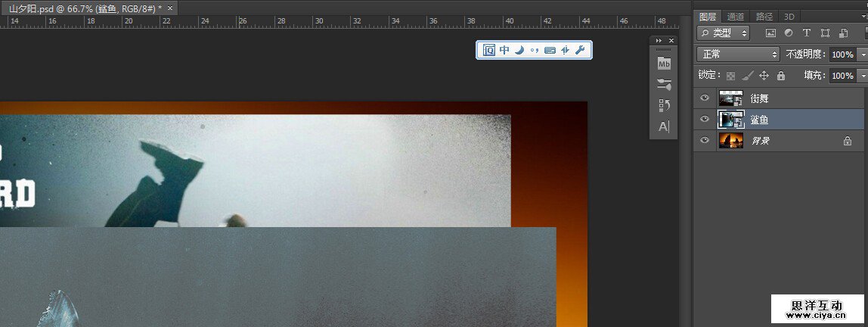Open the Mini Bridge panel icon
Screen dimensions: 868x327
pyautogui.click(x=664, y=63)
